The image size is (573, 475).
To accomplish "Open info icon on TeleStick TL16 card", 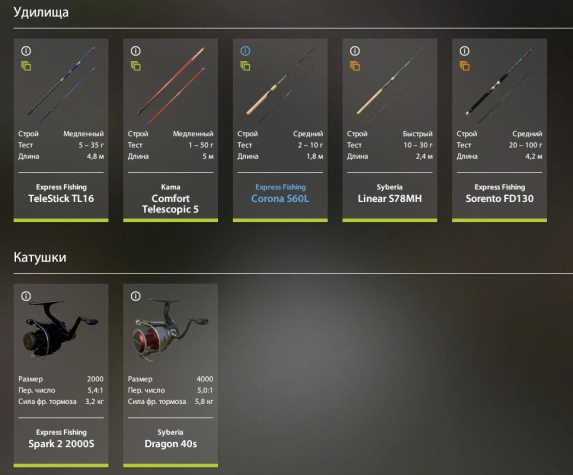I will click(26, 51).
